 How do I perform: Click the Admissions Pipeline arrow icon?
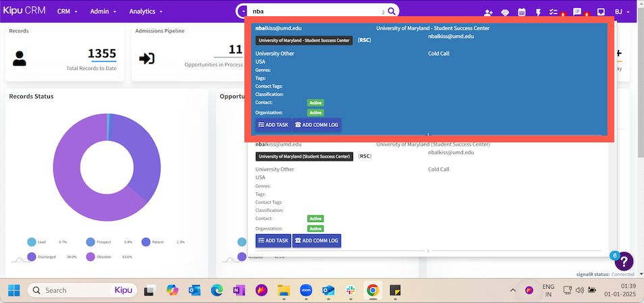146,59
